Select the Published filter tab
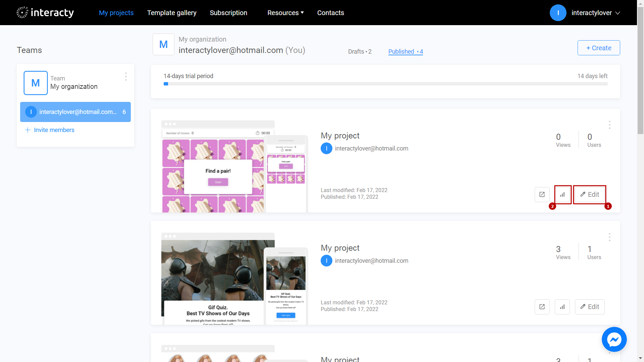644x362 pixels. coord(406,51)
